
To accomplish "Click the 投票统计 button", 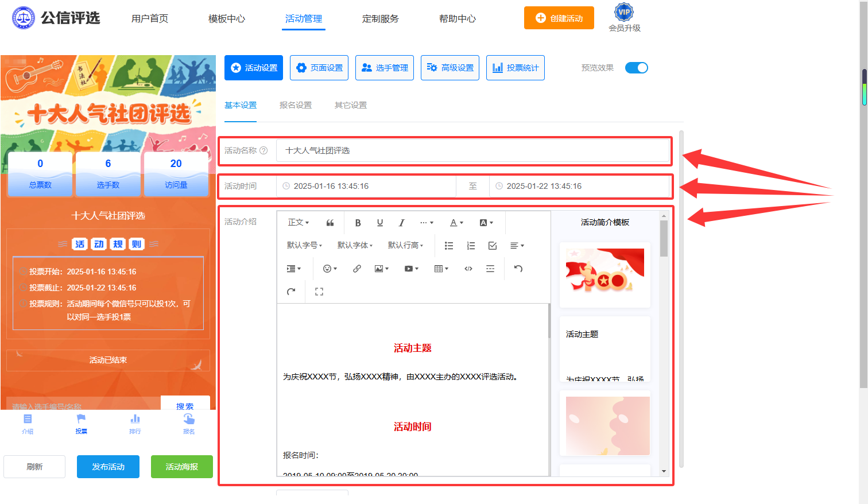I will (516, 68).
